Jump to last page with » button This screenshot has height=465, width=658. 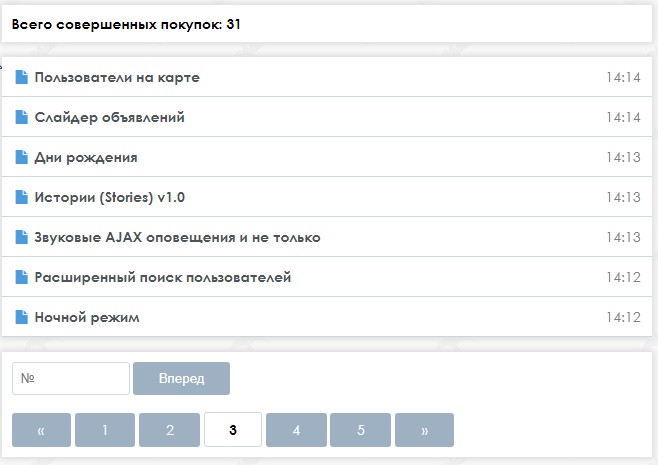pyautogui.click(x=424, y=430)
